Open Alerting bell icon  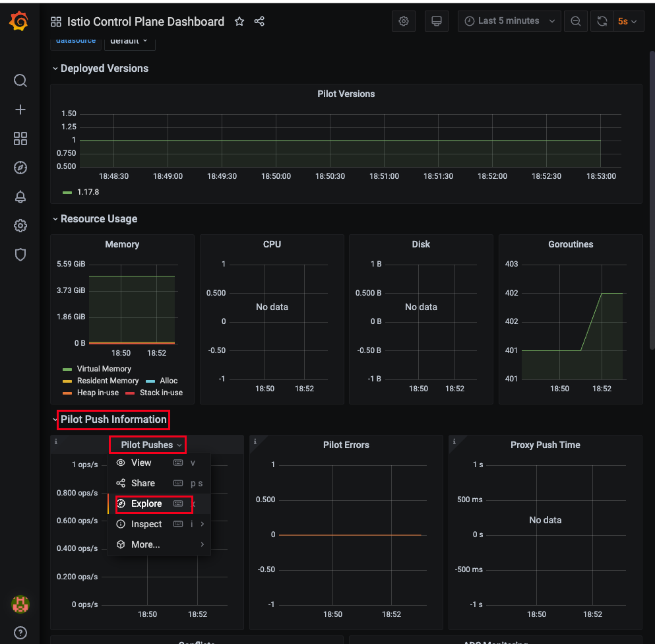20,197
